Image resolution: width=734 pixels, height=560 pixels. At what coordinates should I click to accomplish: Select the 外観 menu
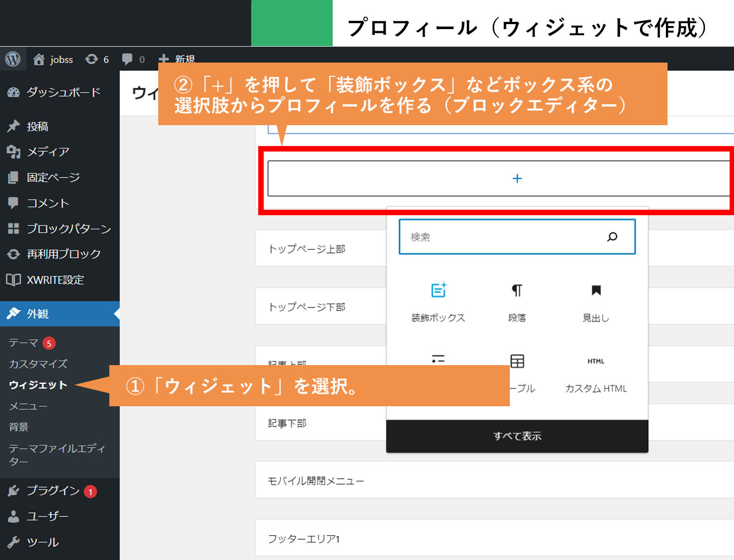coord(60,313)
